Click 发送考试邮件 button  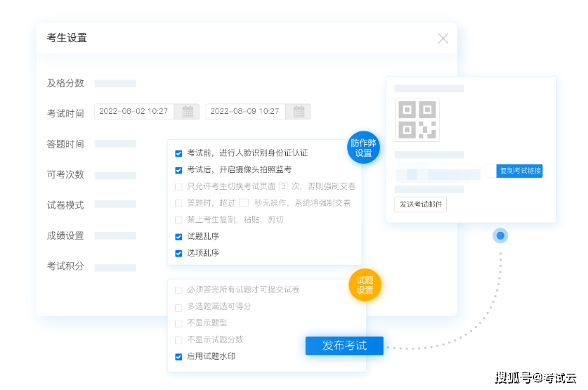point(420,204)
